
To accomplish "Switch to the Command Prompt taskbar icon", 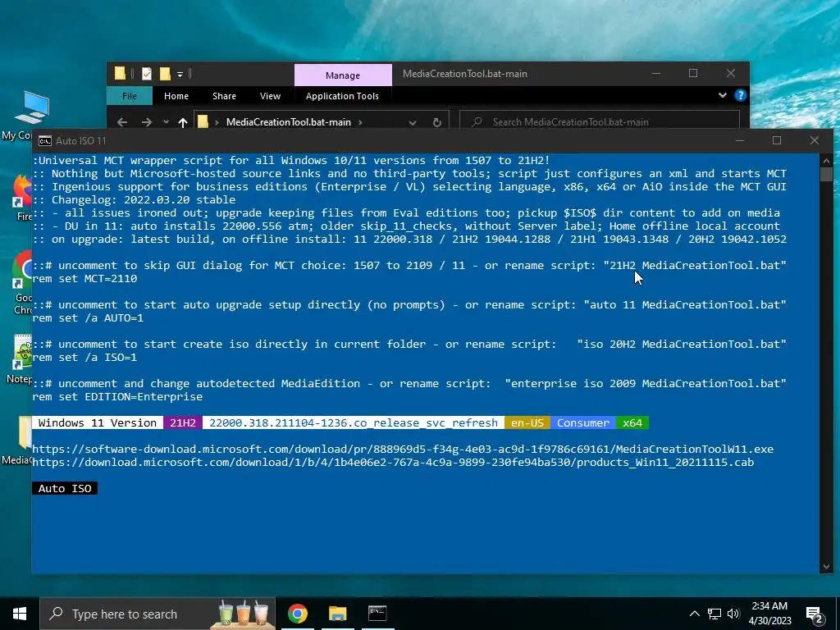I will pos(377,614).
